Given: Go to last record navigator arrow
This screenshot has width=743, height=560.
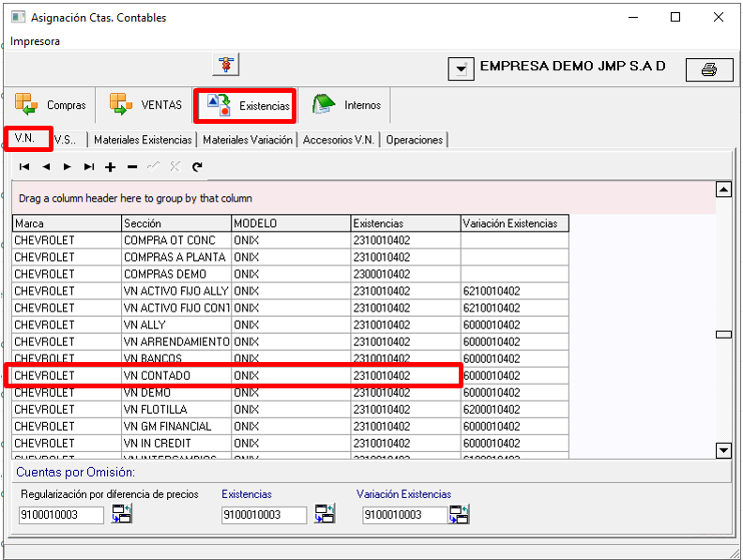Looking at the screenshot, I should tap(89, 167).
